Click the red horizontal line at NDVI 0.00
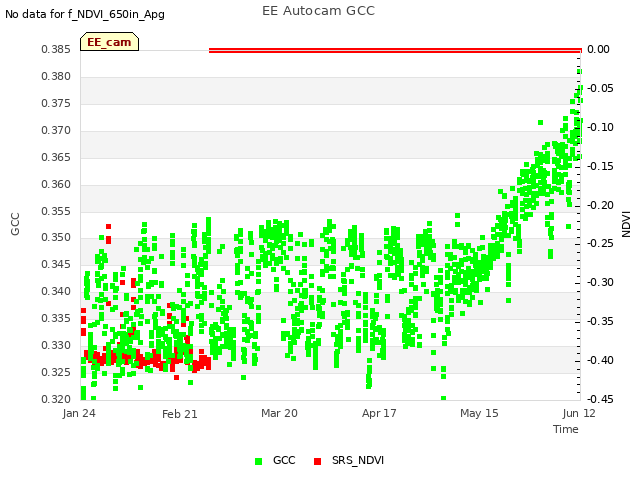The width and height of the screenshot is (640, 480). 395,50
